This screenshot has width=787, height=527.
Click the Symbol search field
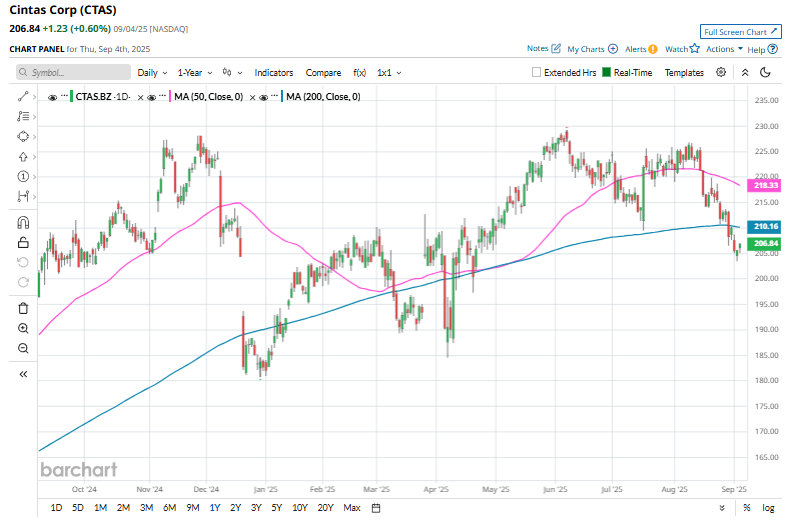click(x=73, y=72)
